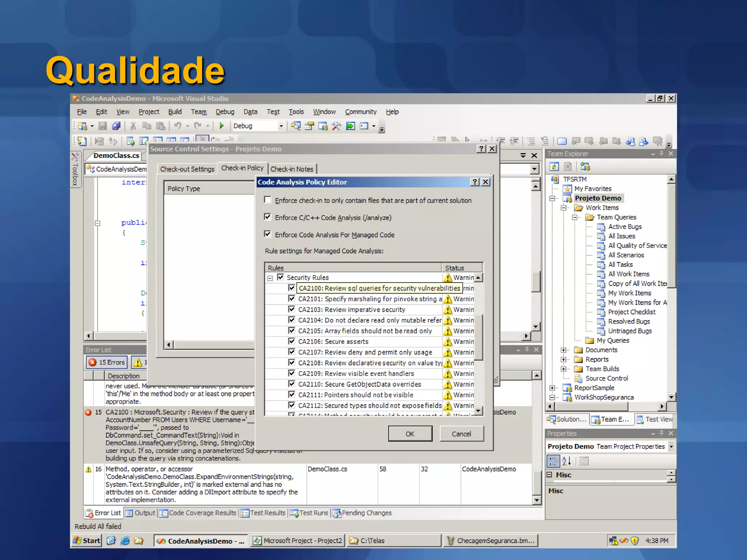Click the Cancel button in Policy Editor

[x=461, y=434]
